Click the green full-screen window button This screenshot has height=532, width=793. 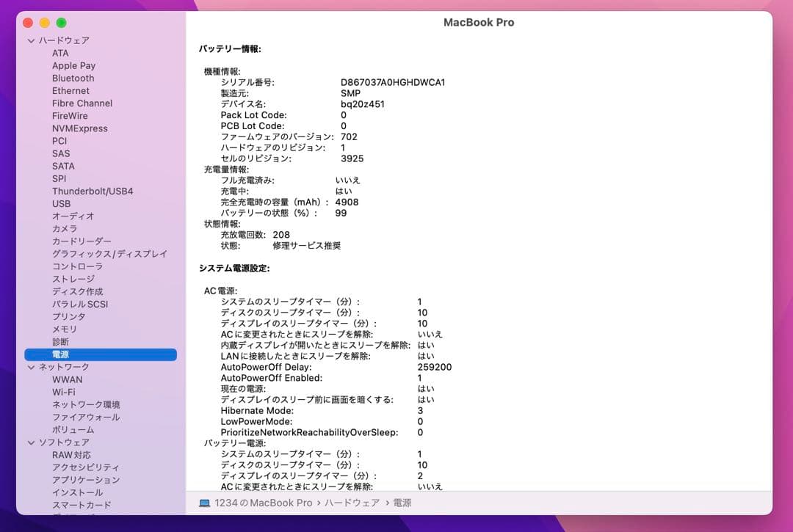coord(62,23)
